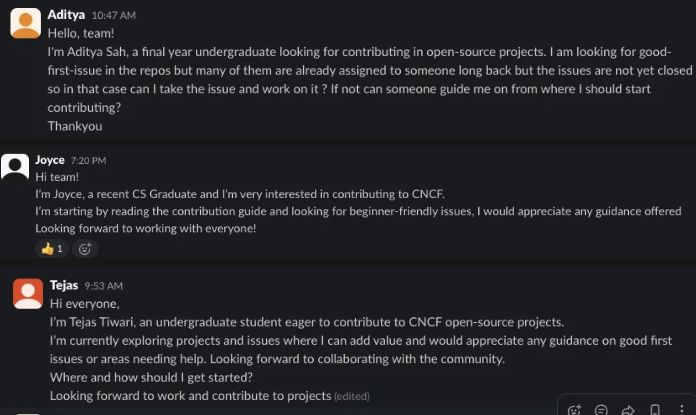This screenshot has width=696, height=415.
Task: Toggle the thumbs-up reaction on Joyce's message
Action: coord(52,249)
